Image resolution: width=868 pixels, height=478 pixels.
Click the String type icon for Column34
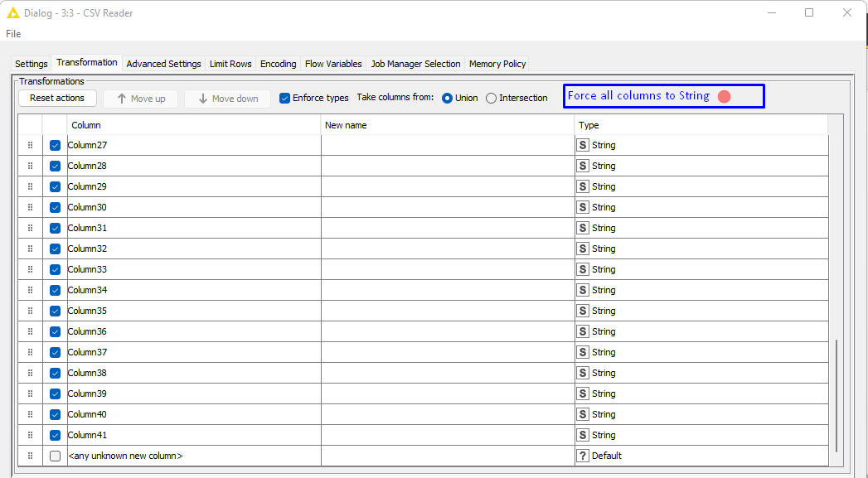point(582,290)
